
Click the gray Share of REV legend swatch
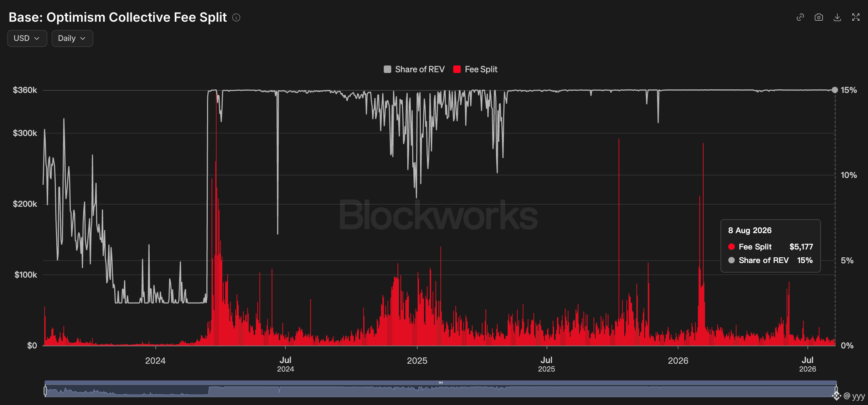pos(387,69)
